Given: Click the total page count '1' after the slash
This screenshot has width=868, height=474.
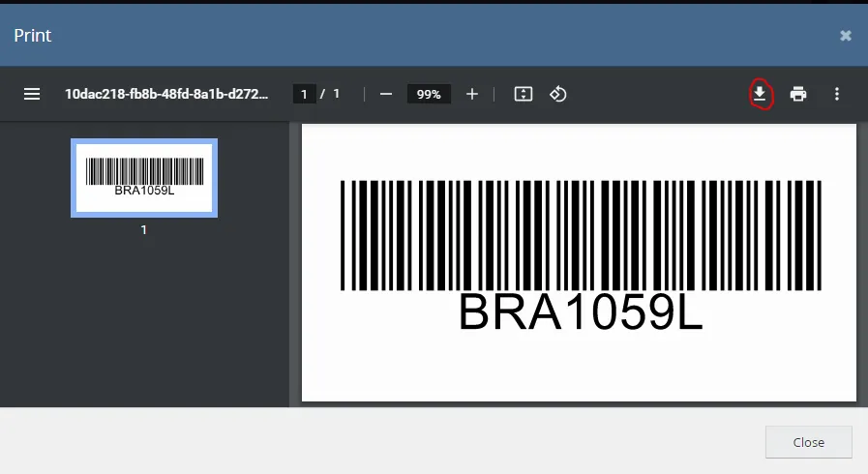Looking at the screenshot, I should point(336,94).
